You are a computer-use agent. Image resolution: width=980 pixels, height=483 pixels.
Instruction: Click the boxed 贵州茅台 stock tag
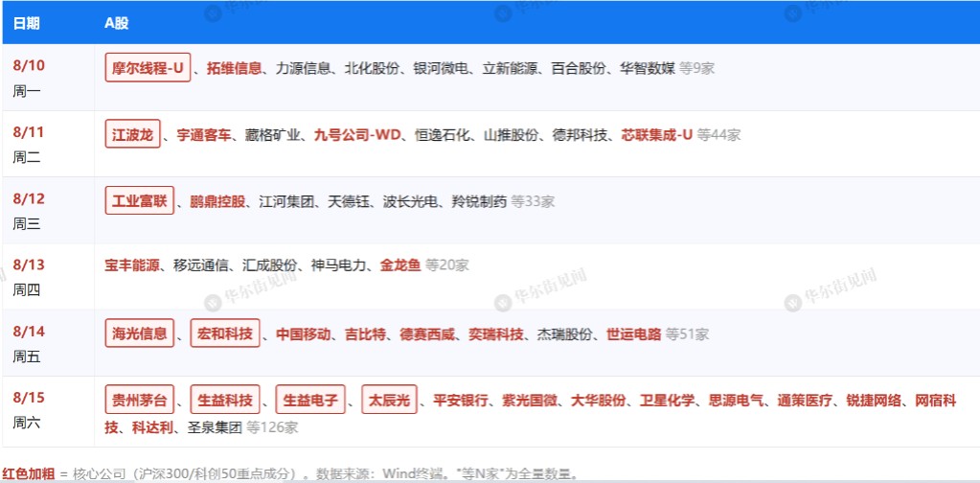(139, 400)
